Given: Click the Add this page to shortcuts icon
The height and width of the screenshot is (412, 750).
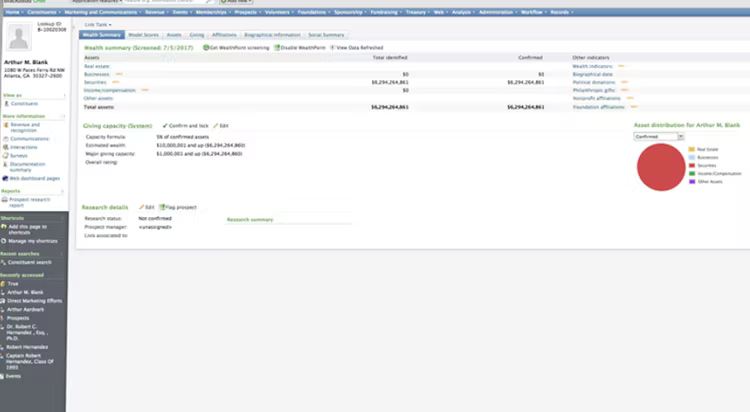Looking at the screenshot, I should (4, 227).
